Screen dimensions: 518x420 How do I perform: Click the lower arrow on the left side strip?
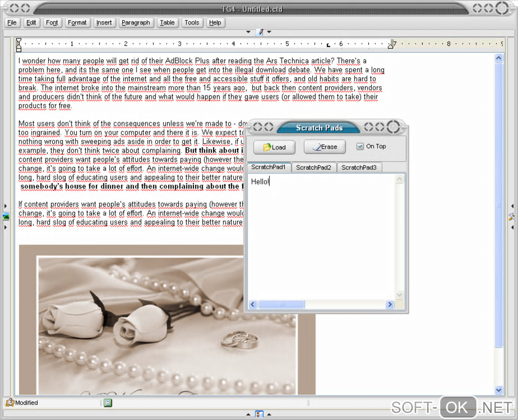coord(5,227)
